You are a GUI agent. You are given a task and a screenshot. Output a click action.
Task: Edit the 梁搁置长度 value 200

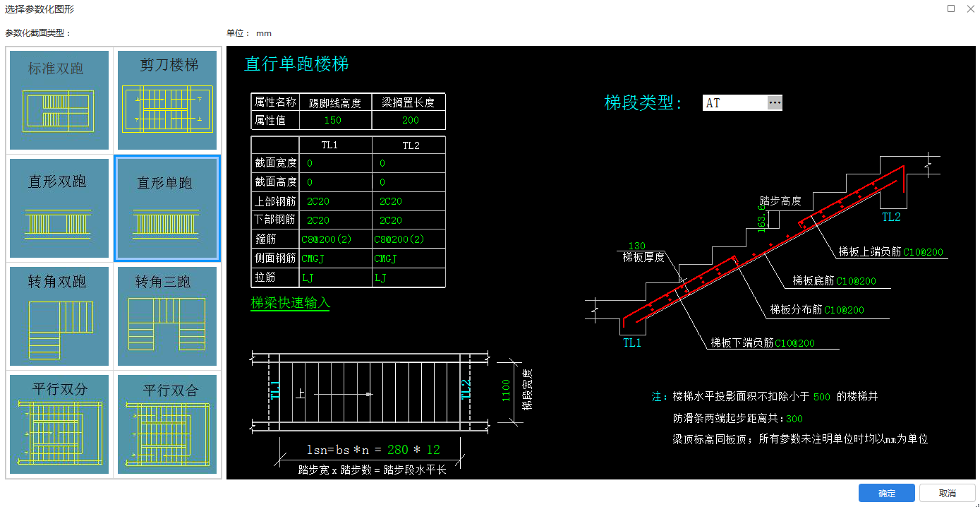(x=411, y=120)
